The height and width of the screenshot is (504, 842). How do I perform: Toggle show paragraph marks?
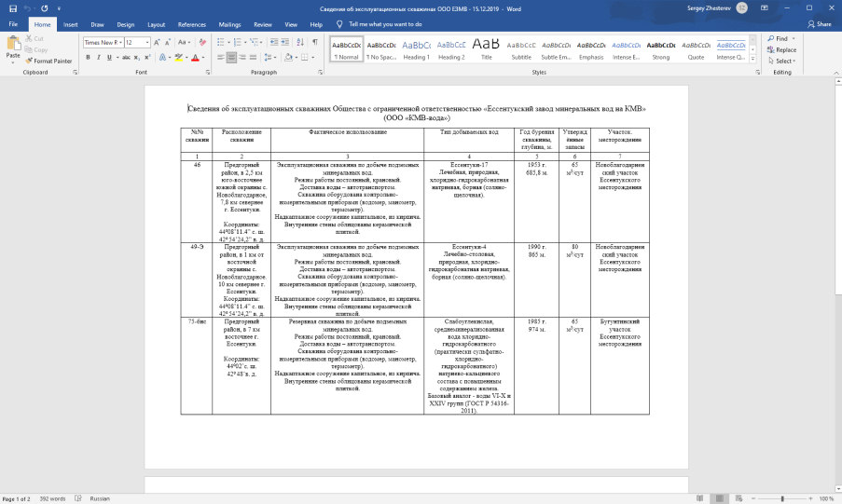point(315,43)
